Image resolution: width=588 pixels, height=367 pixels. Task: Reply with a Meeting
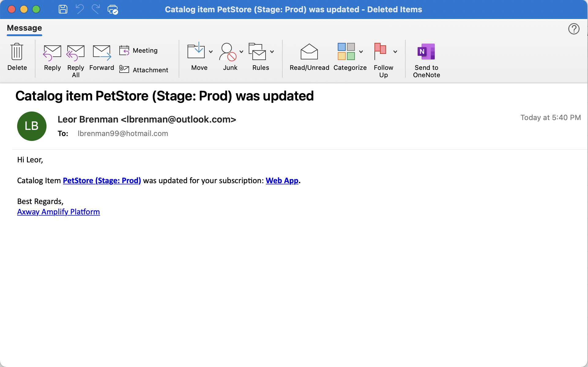(x=138, y=50)
